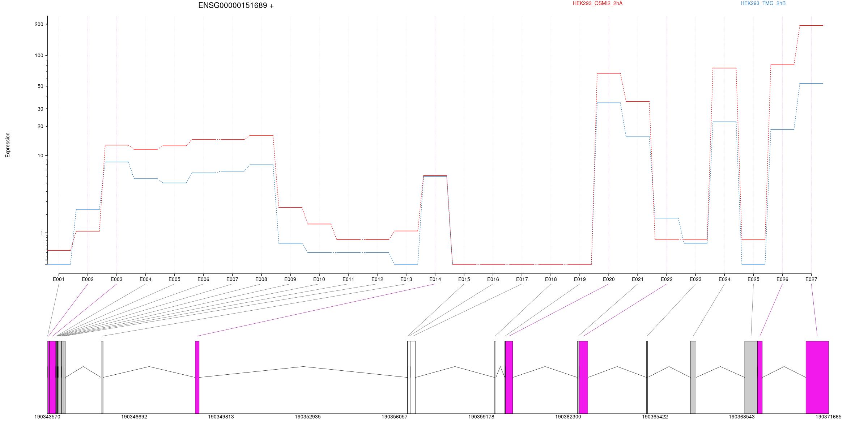The width and height of the screenshot is (868, 434).
Task: Click genomic coordinate 190346692
Action: coord(134,417)
